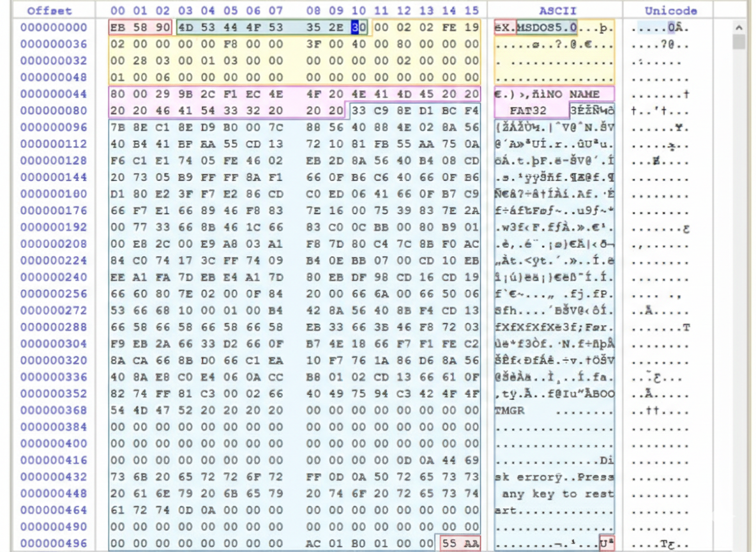
Task: Select offset 000000128 row label
Action: (54, 160)
